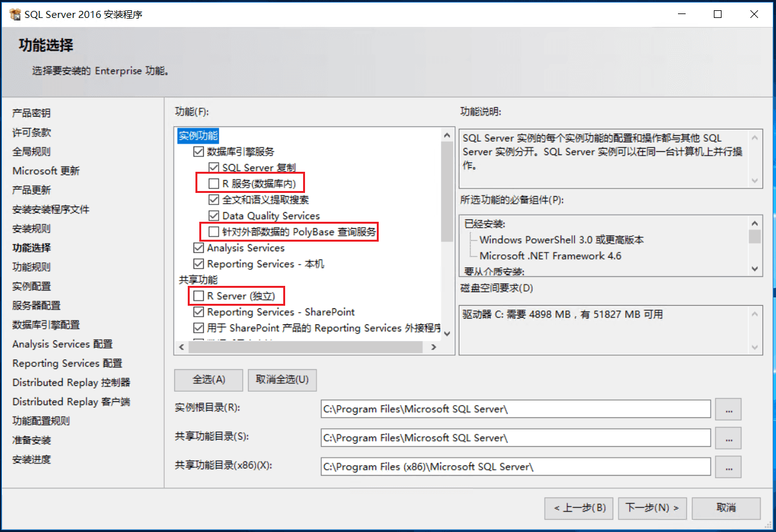
Task: Click 取消全选(U) button
Action: coord(282,379)
